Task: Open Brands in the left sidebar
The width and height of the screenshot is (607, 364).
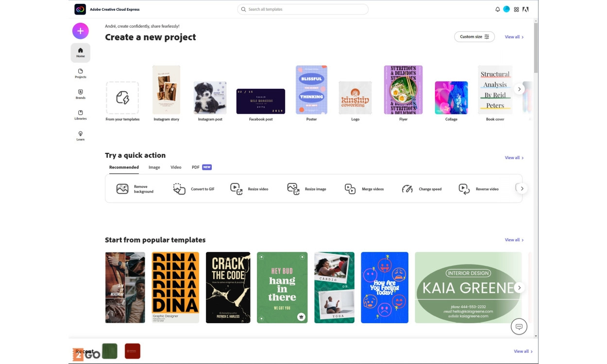Action: [80, 94]
